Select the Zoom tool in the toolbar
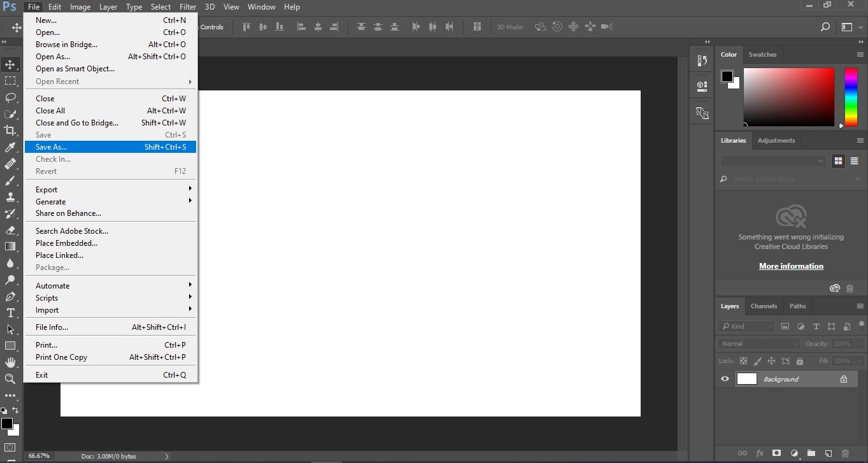The height and width of the screenshot is (463, 868). 10,379
